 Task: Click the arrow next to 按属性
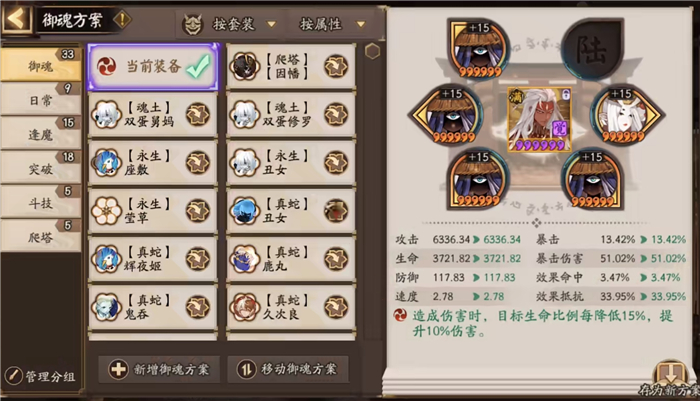click(361, 25)
